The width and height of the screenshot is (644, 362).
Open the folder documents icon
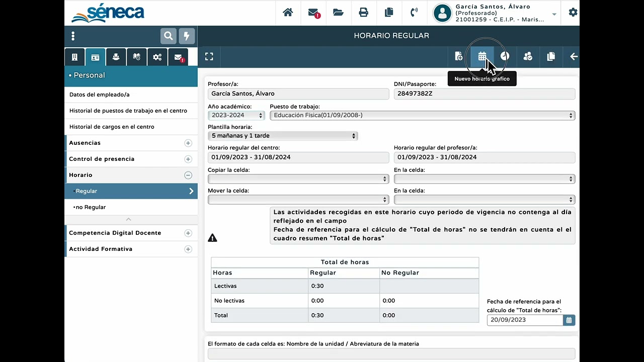338,13
